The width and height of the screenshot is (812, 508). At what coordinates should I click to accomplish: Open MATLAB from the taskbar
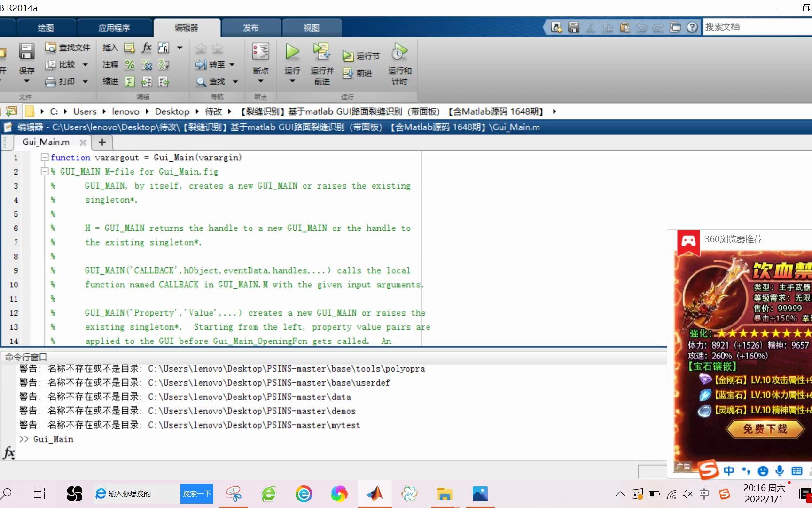375,493
